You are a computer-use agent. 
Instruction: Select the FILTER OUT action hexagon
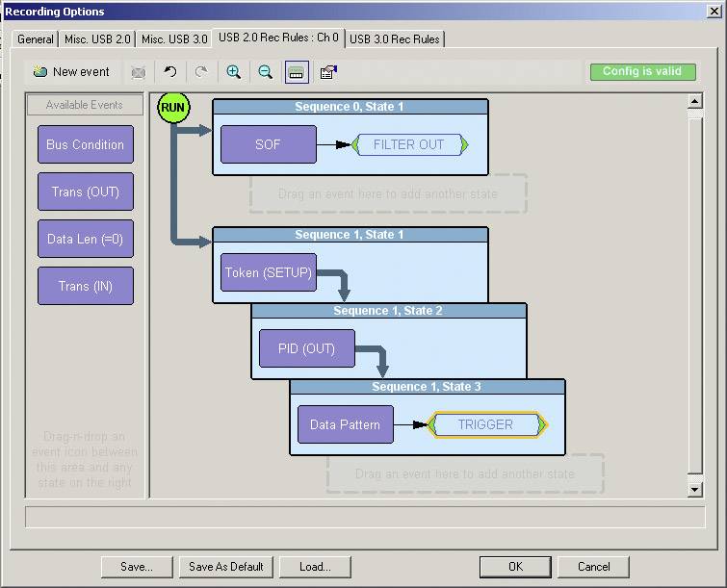[x=409, y=144]
